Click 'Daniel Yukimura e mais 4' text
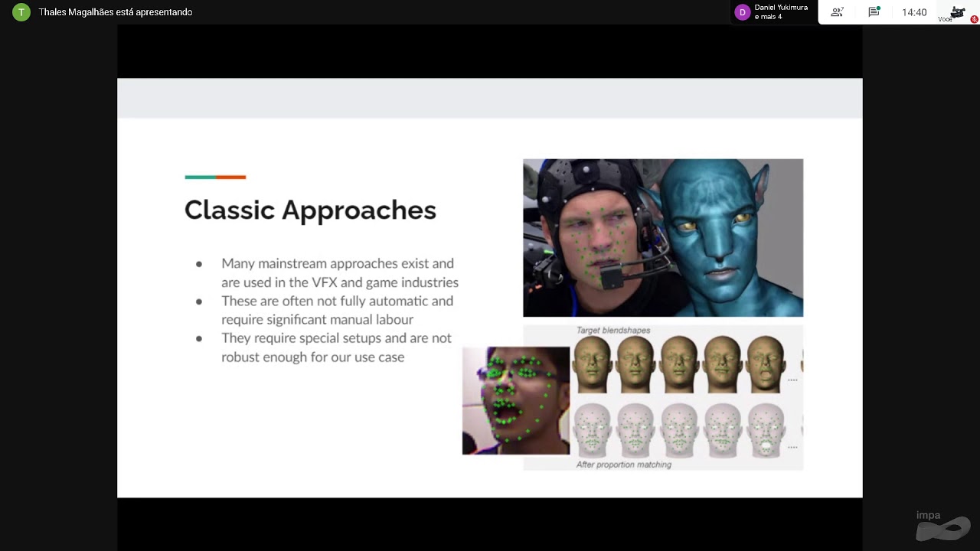Image resolution: width=980 pixels, height=551 pixels. tap(781, 12)
